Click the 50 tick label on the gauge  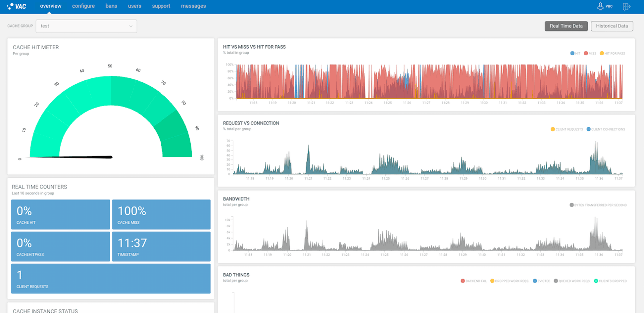tap(110, 66)
